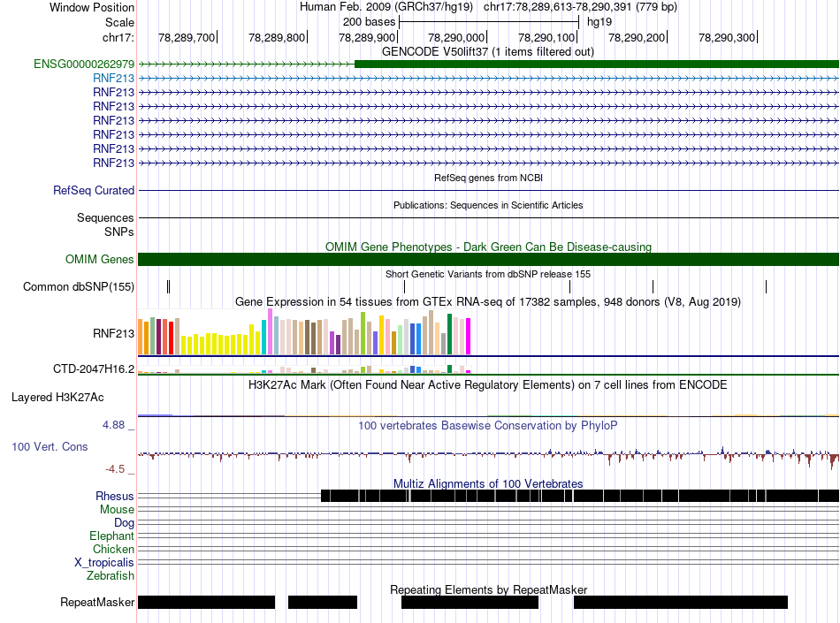Click the shortest RepeatMasker block
The image size is (840, 623).
[x=323, y=602]
